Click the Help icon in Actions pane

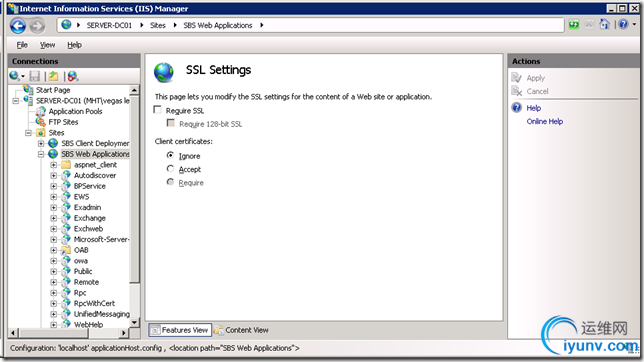(x=516, y=108)
